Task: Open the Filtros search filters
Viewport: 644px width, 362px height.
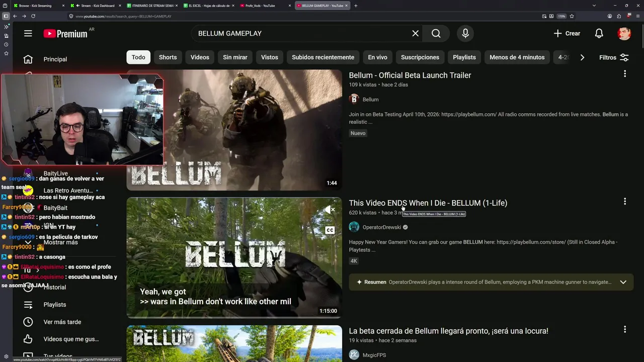Action: coord(614,57)
